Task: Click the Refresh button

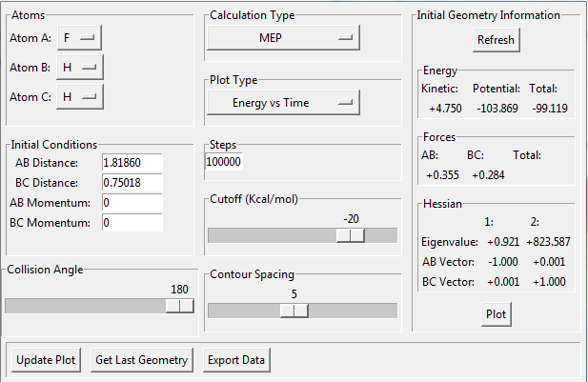Action: tap(496, 40)
